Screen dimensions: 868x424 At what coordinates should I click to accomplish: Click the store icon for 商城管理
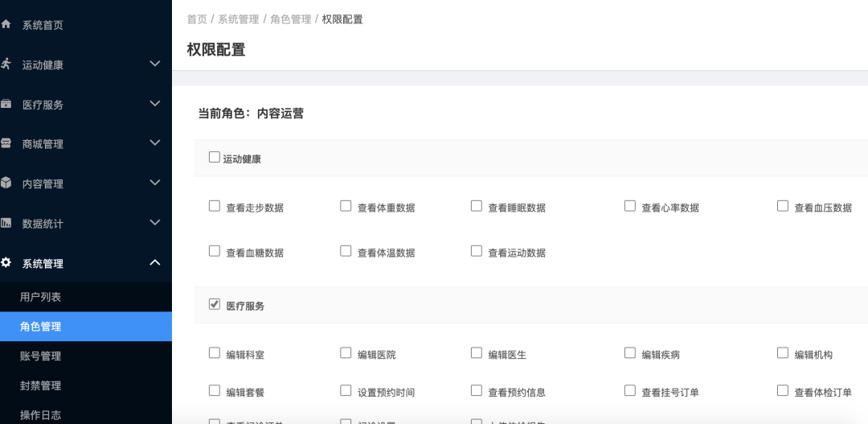pyautogui.click(x=6, y=143)
